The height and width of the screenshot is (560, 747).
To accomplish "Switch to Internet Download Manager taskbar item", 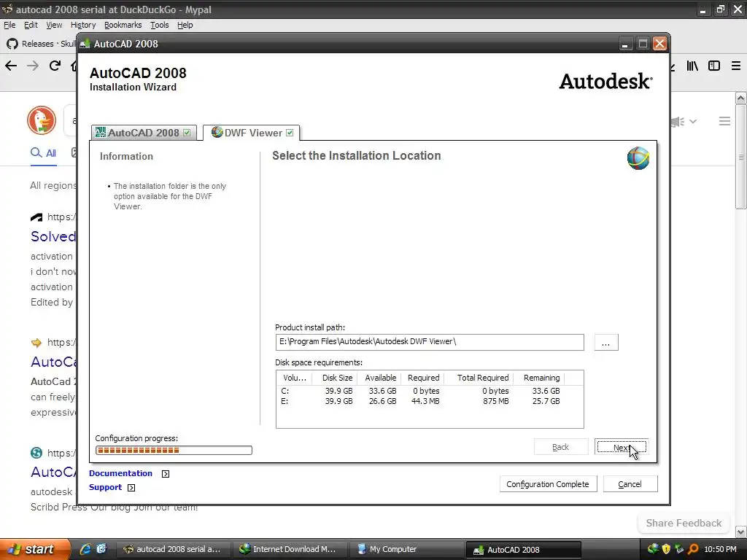I will tap(289, 549).
